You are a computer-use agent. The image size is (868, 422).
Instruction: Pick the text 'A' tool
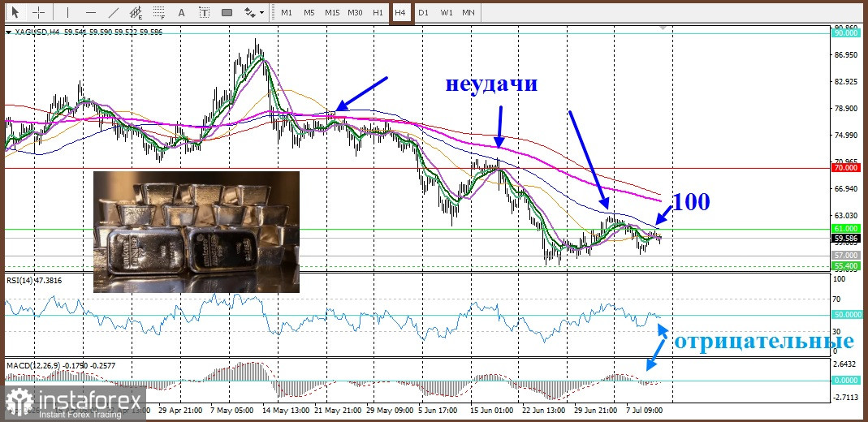click(x=181, y=11)
